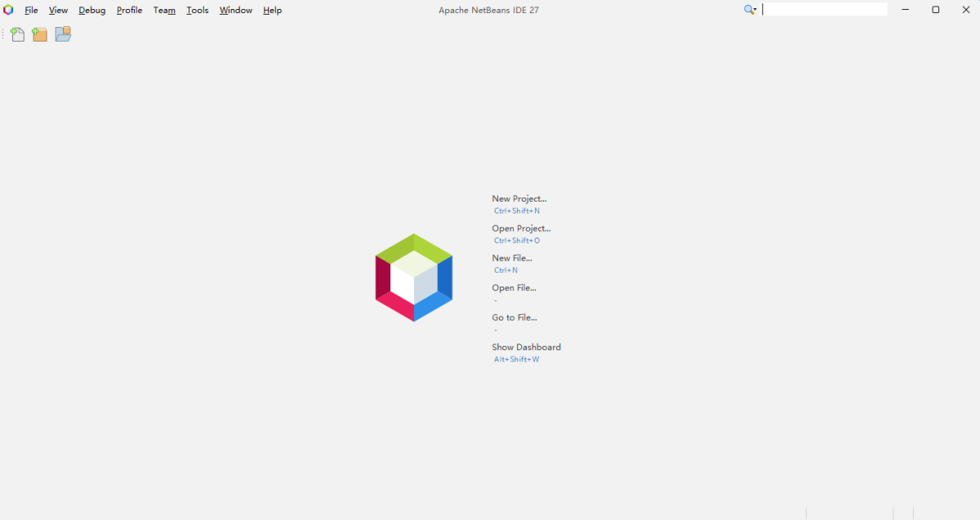The image size is (980, 520).
Task: Open the Team menu
Action: (164, 11)
